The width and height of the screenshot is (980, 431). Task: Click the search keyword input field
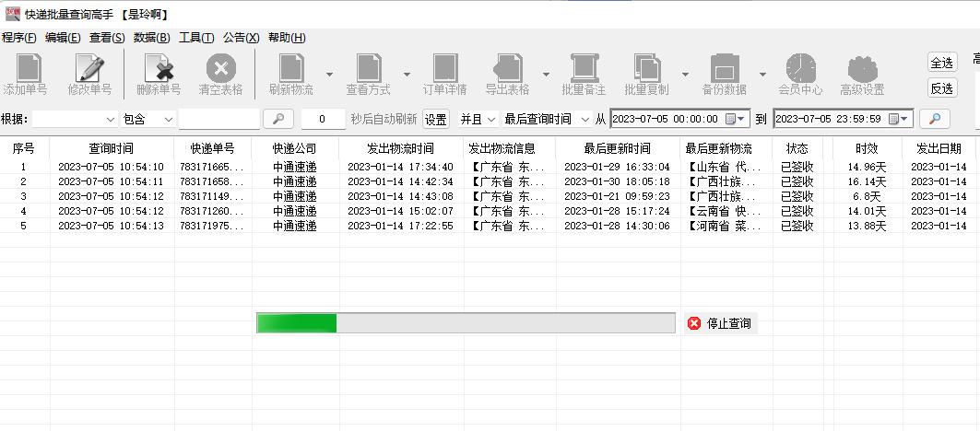tap(218, 119)
